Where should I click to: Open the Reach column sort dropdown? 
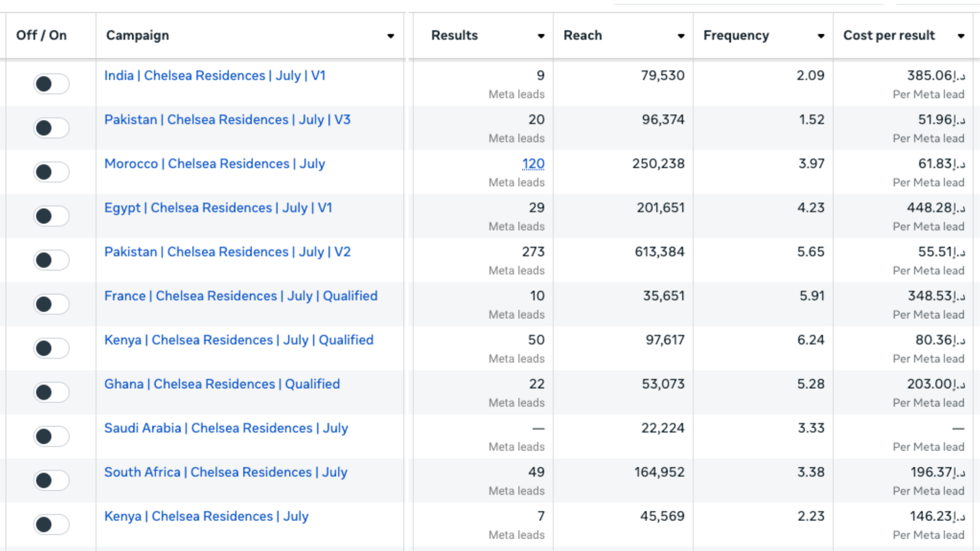[x=680, y=36]
